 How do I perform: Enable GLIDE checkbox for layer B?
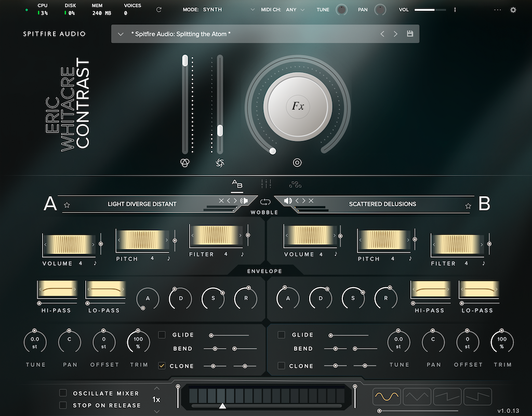(x=281, y=334)
